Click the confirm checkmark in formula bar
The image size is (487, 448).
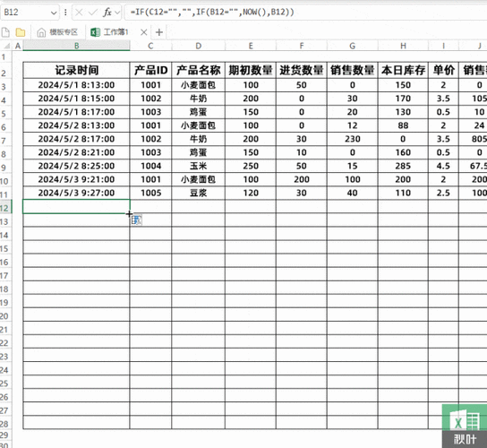point(92,13)
